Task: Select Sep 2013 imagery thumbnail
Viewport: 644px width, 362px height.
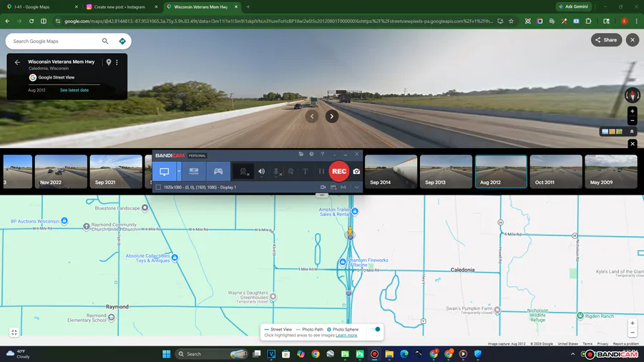Action: tap(446, 172)
